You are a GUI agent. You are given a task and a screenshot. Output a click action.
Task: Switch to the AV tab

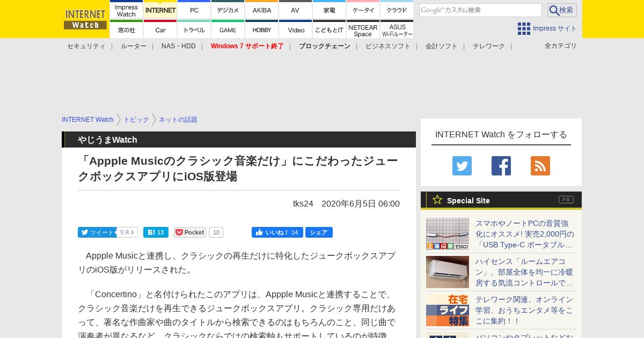tap(295, 10)
